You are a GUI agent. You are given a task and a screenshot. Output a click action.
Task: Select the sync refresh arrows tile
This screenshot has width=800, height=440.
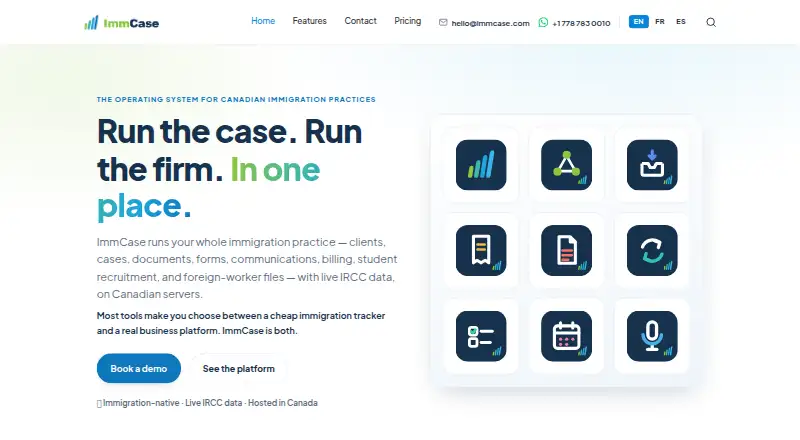coord(652,251)
